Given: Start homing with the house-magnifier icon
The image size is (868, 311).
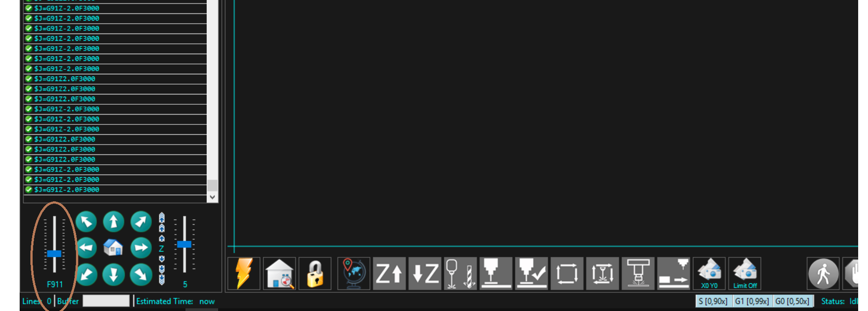Looking at the screenshot, I should pos(279,273).
